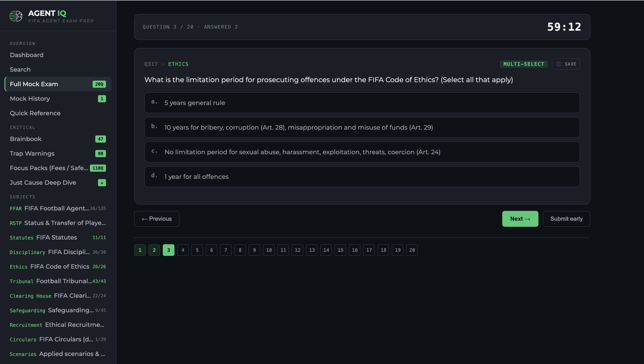Open the FIFA Code of Ethics subject
The image size is (644, 364).
coord(58,267)
